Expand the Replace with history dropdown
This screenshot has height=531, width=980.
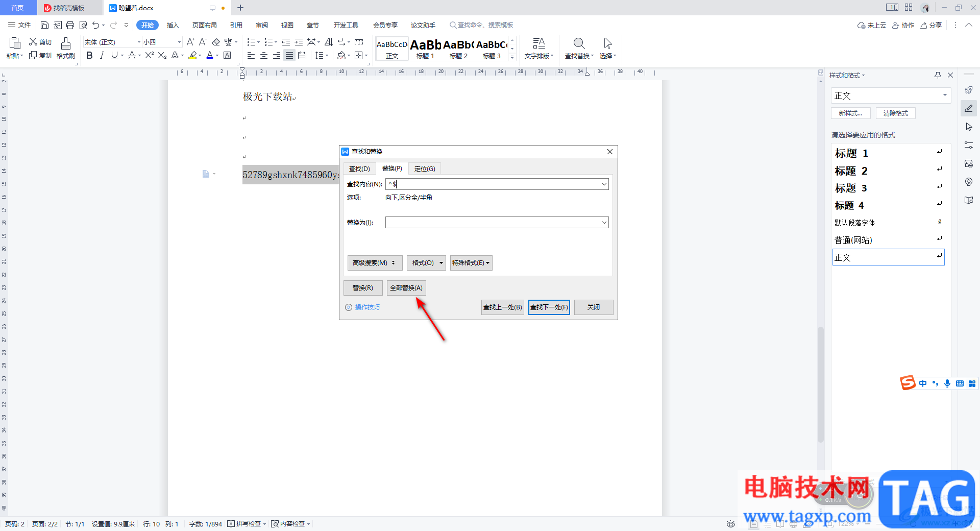point(604,222)
